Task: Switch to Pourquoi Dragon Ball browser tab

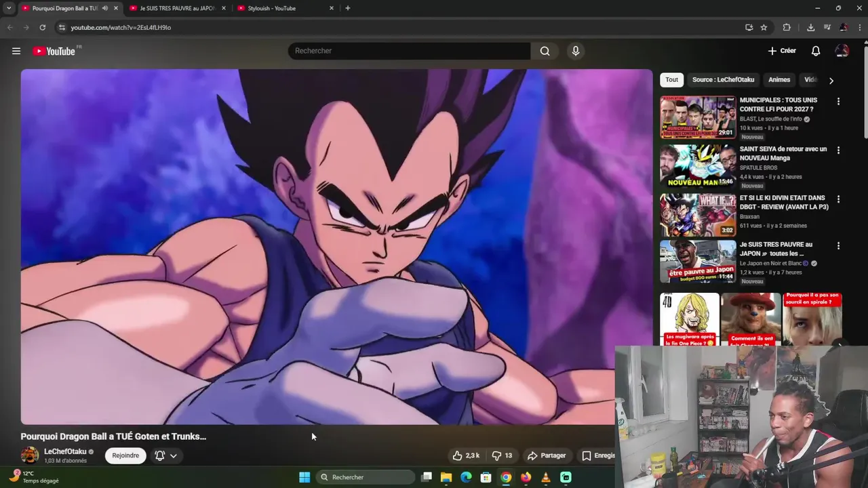Action: pos(64,8)
